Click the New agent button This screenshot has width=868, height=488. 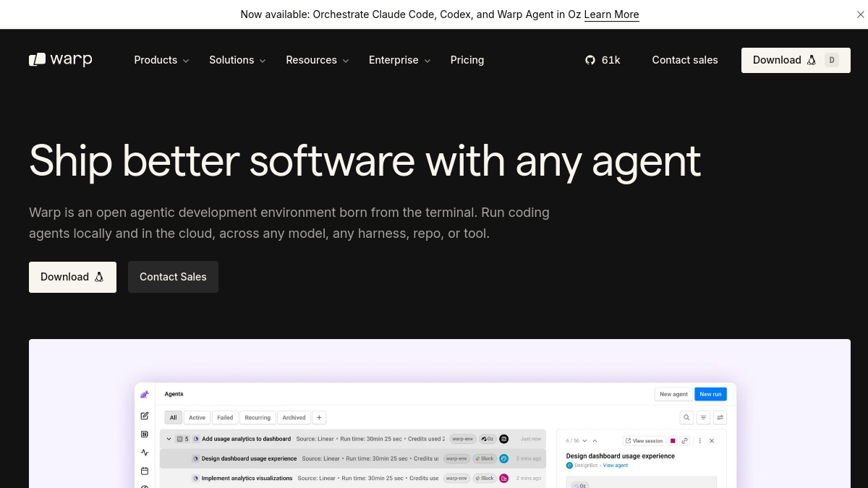pos(673,394)
